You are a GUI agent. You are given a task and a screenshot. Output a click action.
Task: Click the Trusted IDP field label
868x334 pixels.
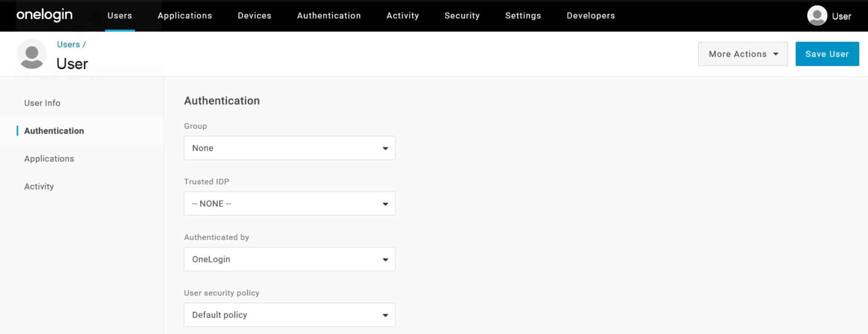[x=206, y=182]
